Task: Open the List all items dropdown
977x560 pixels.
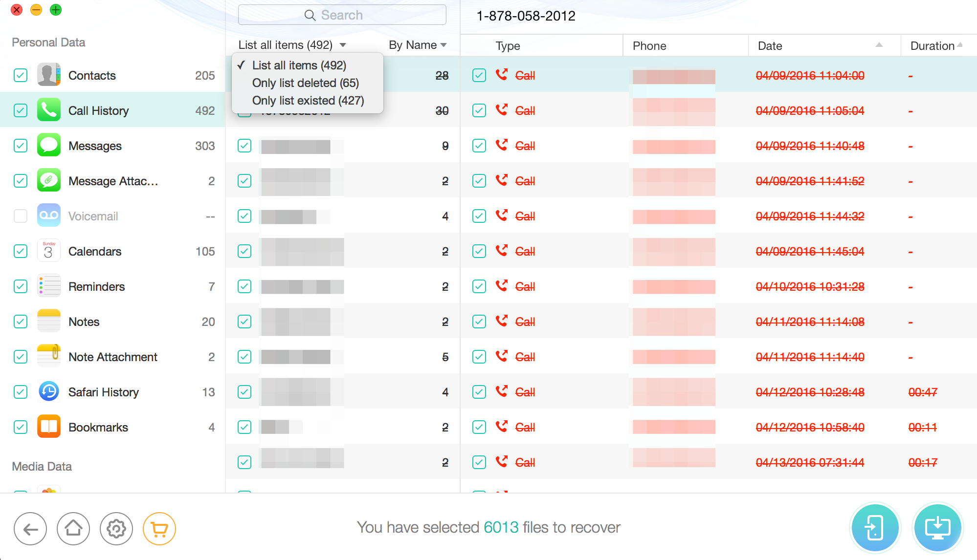Action: click(292, 45)
